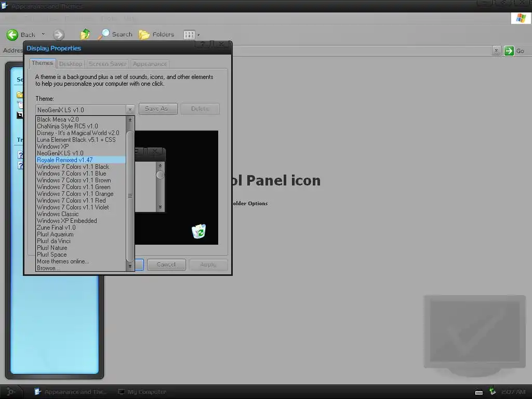This screenshot has height=399, width=532.
Task: Select Windows 7 Colors v1.1 Red
Action: click(x=81, y=201)
